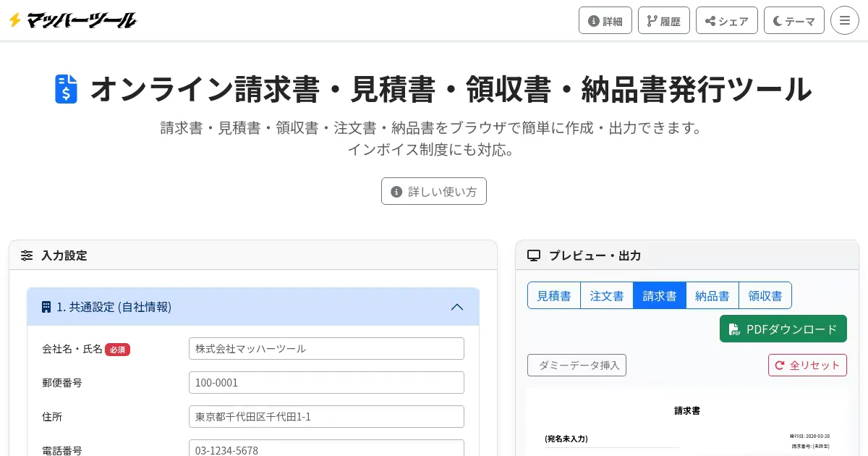
Task: Select the 領収書 tab
Action: pos(765,295)
